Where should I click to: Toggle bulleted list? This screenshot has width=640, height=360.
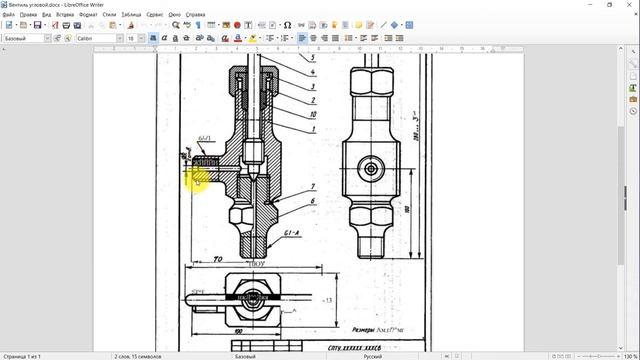click(269, 38)
